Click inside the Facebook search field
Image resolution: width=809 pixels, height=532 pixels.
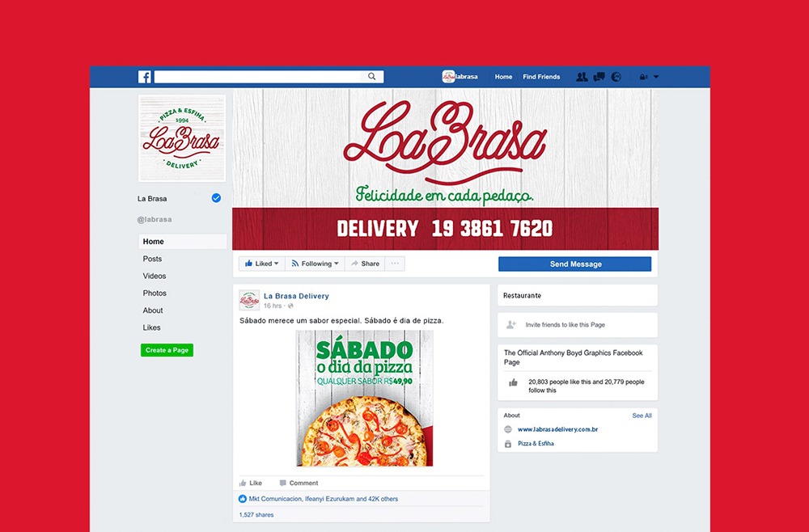257,77
